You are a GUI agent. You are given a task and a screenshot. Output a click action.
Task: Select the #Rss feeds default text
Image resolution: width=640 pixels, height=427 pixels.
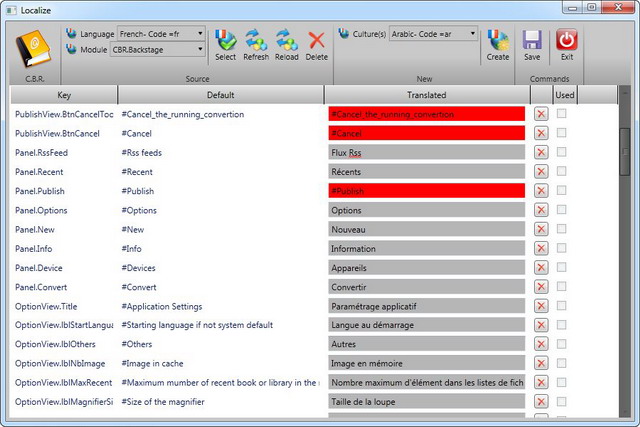point(142,153)
